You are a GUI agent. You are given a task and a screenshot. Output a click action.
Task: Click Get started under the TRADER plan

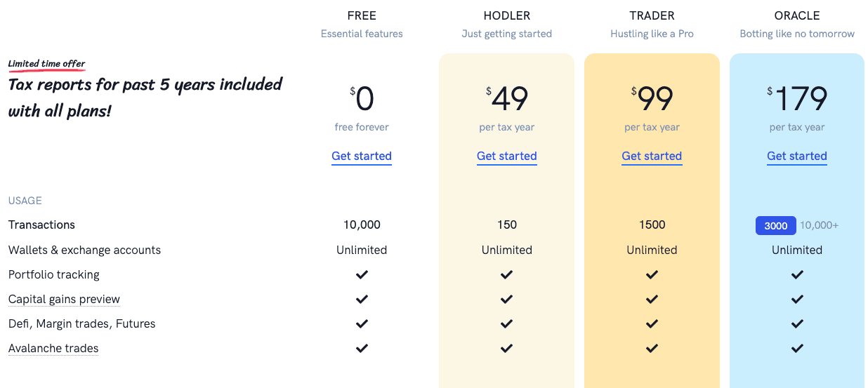pyautogui.click(x=652, y=156)
